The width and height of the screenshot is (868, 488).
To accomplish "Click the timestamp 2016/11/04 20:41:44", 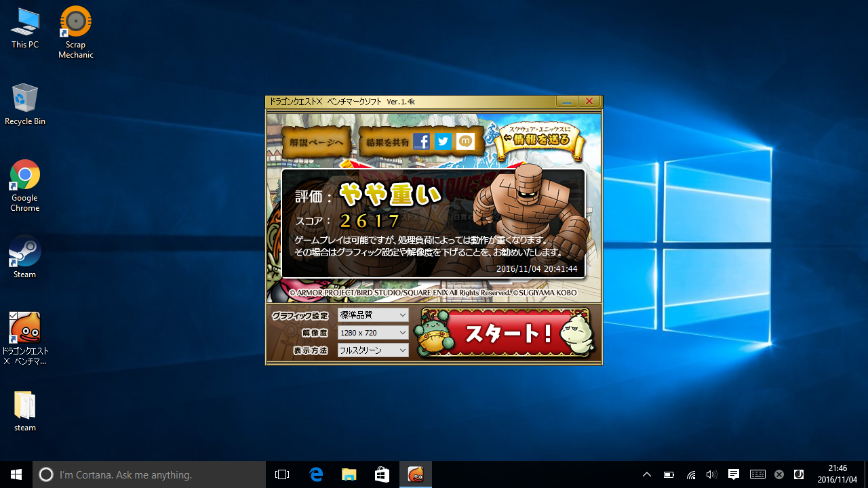I will [x=536, y=269].
